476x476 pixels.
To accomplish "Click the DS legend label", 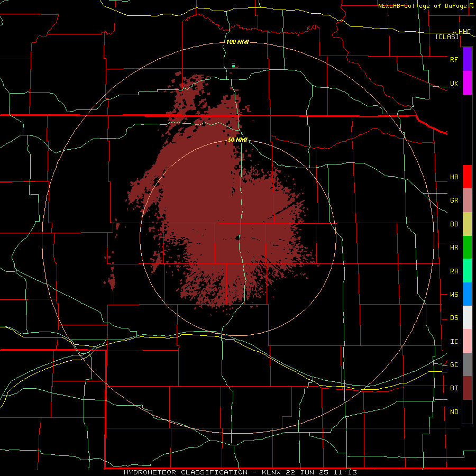I will tap(454, 318).
